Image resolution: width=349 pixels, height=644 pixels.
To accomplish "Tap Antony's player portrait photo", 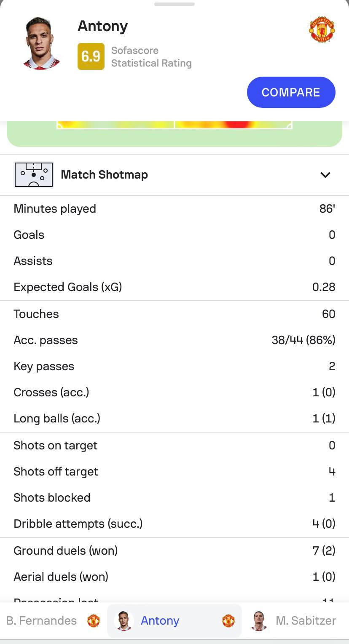I will [41, 43].
